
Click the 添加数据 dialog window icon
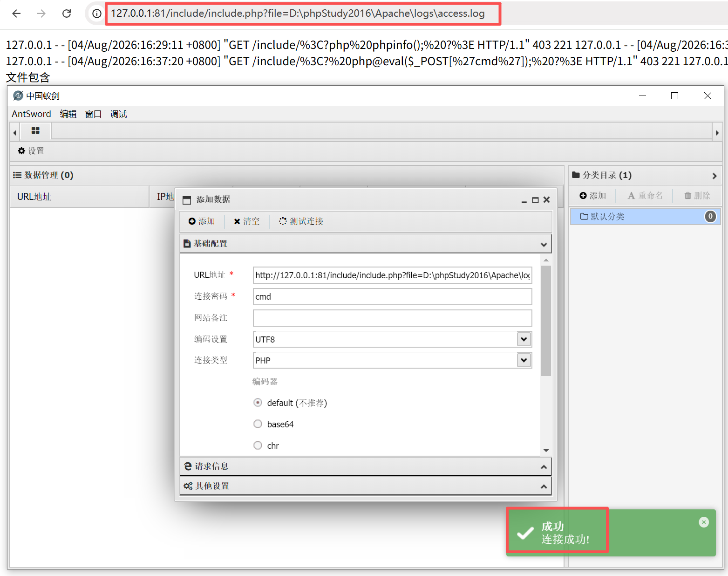(x=187, y=200)
